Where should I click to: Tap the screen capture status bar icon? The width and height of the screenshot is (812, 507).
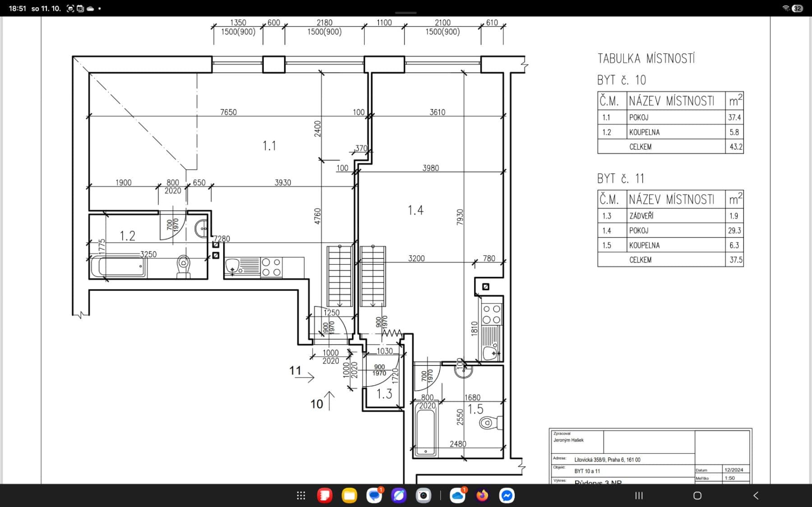pyautogui.click(x=70, y=7)
